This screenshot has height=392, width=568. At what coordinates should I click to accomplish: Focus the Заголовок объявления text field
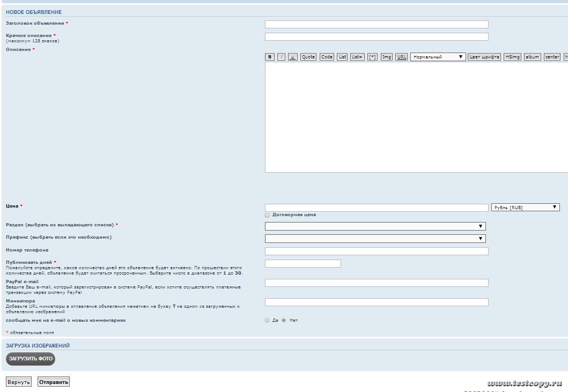coord(377,24)
